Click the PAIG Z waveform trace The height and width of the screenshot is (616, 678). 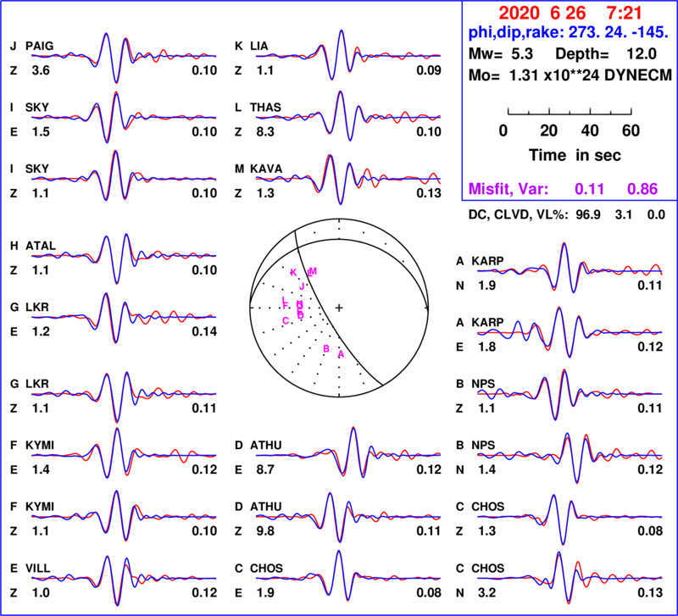(124, 57)
